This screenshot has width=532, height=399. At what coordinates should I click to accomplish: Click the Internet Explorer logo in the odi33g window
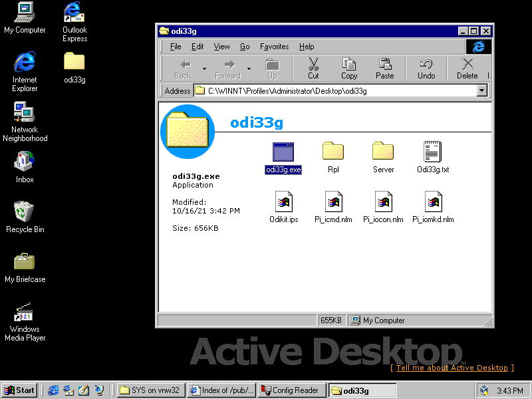pyautogui.click(x=478, y=47)
